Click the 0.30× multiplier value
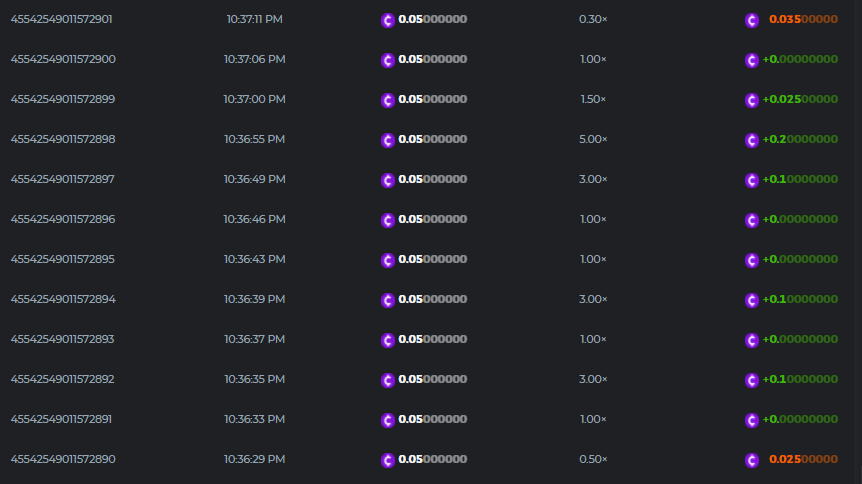Viewport: 862px width, 484px height. [x=593, y=19]
